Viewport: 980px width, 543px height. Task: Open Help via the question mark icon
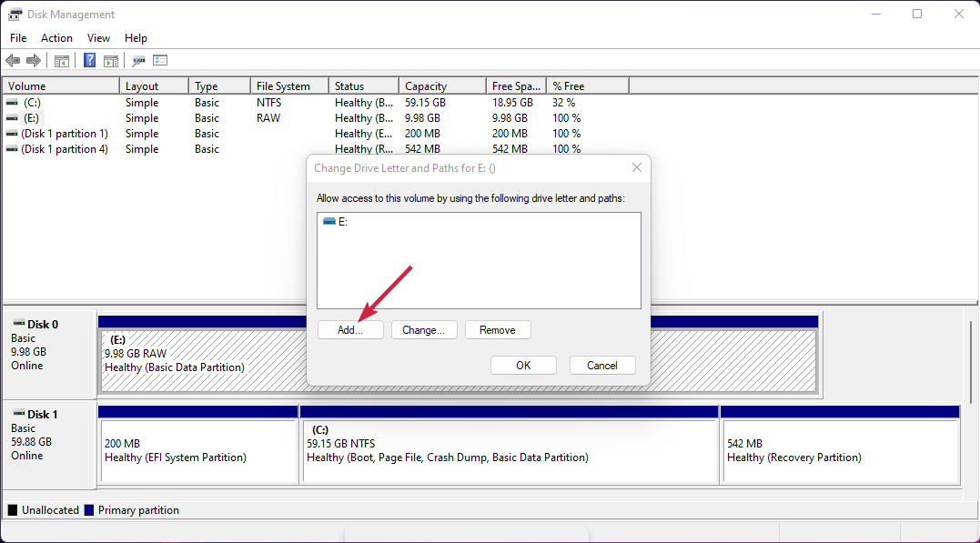[89, 61]
